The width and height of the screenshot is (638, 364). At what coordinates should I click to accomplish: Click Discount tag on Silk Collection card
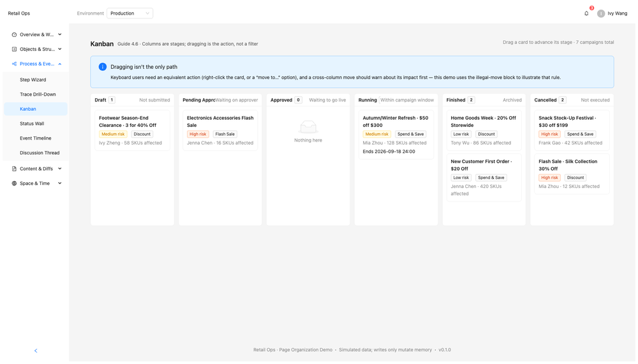(x=575, y=178)
